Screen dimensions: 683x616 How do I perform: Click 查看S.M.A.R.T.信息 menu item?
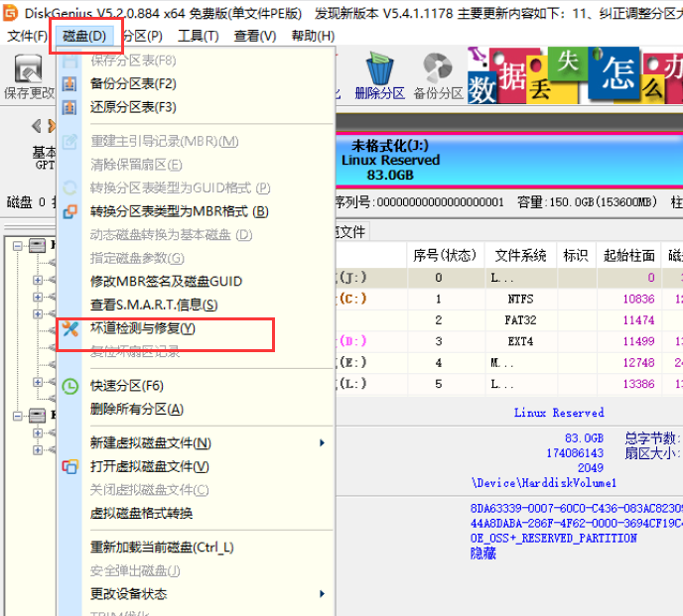point(153,305)
